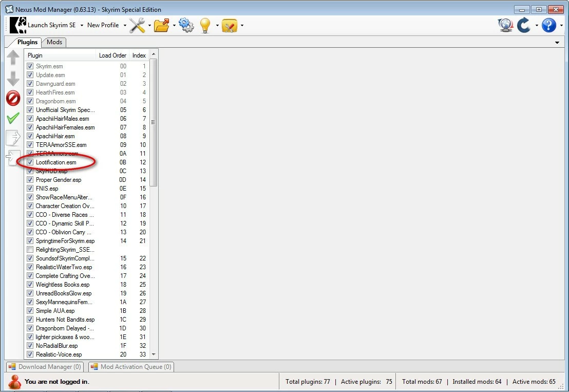569x392 pixels.
Task: Uncheck the Hunters Not Bandits.esp checkbox
Action: 30,320
